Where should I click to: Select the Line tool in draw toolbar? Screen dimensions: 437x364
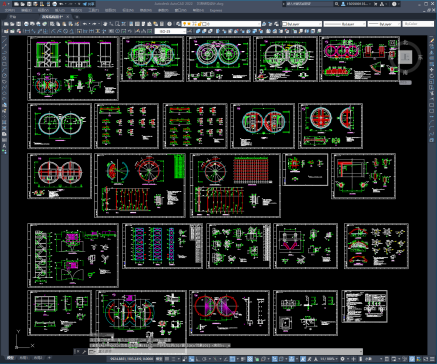tap(4, 41)
